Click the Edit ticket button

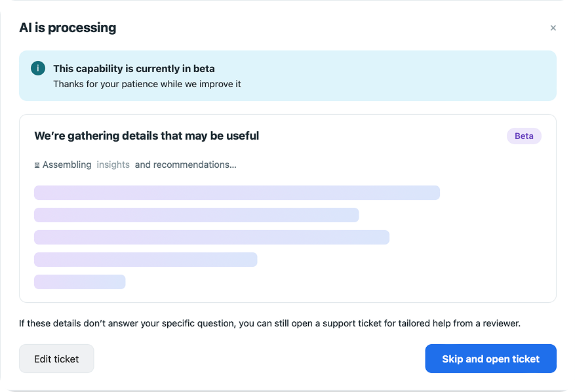click(56, 359)
